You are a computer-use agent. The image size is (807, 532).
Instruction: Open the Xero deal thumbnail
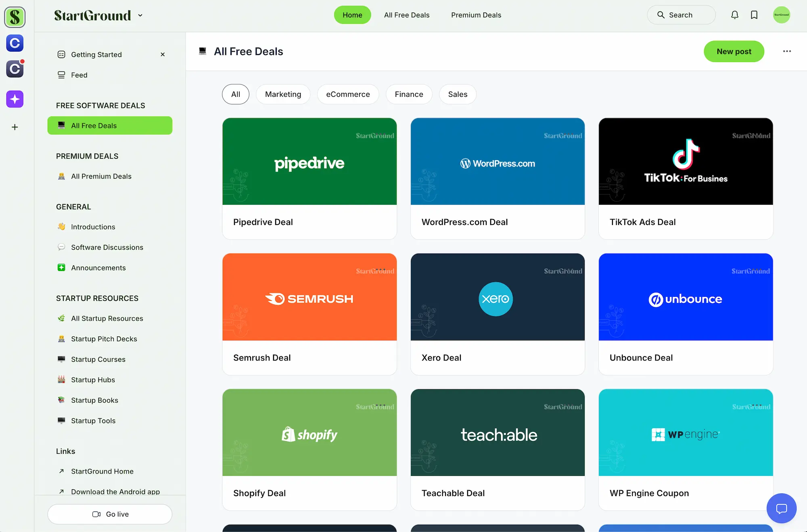pyautogui.click(x=498, y=297)
